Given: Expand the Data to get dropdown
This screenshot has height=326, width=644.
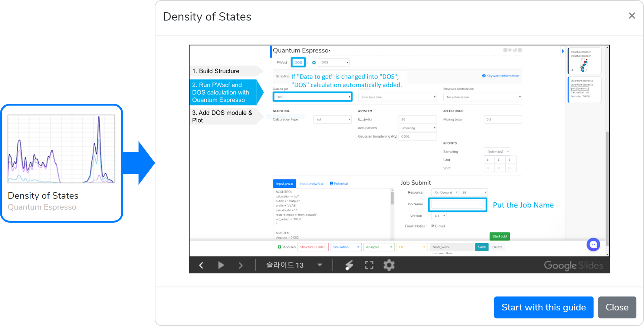Looking at the screenshot, I should (x=312, y=97).
